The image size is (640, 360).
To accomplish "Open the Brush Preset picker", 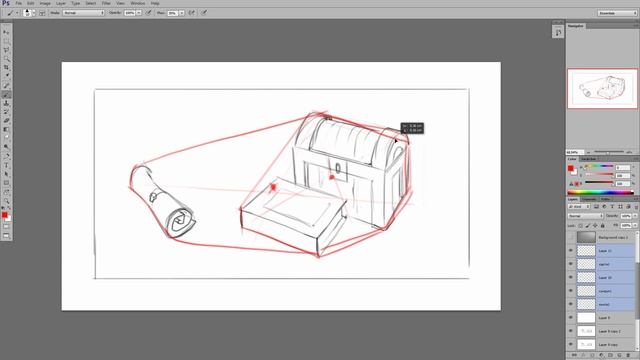I will (28, 13).
